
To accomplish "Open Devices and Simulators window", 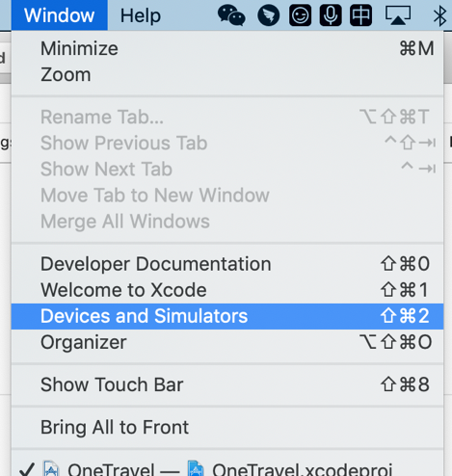I will point(227,316).
